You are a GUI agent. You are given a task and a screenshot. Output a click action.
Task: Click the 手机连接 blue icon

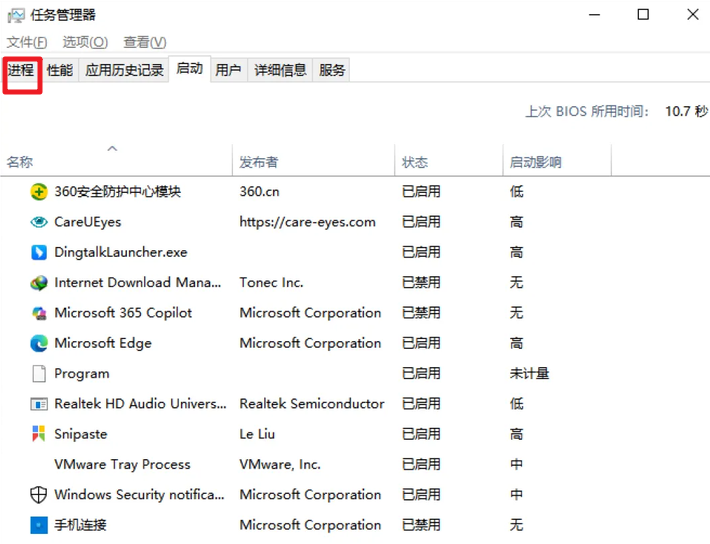click(39, 525)
